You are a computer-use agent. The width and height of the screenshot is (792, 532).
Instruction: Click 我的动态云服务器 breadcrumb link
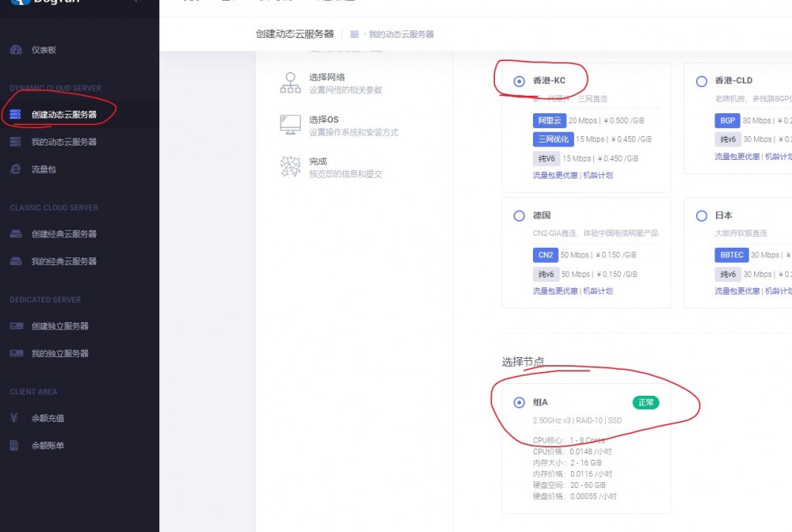coord(401,34)
